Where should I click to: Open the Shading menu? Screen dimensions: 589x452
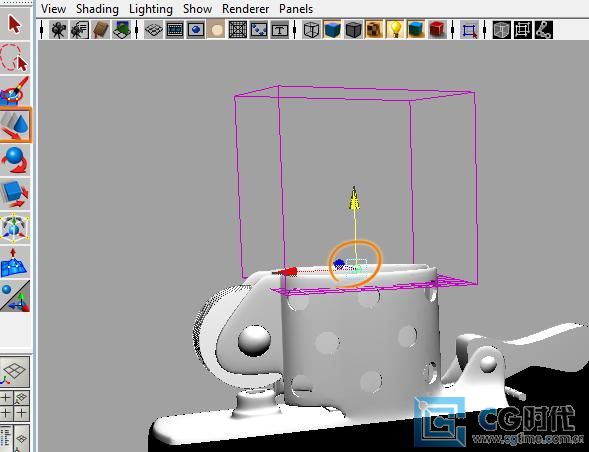[x=97, y=9]
